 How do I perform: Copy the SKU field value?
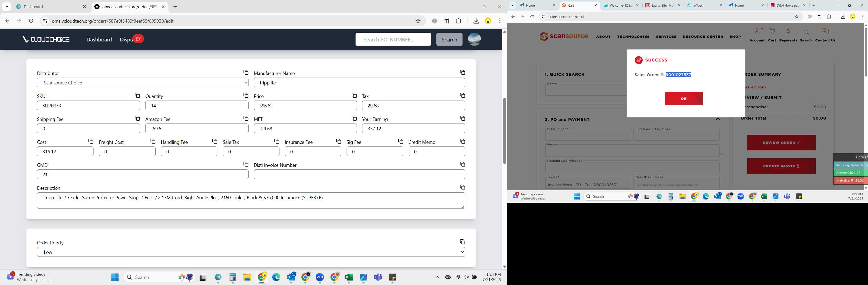point(137,95)
